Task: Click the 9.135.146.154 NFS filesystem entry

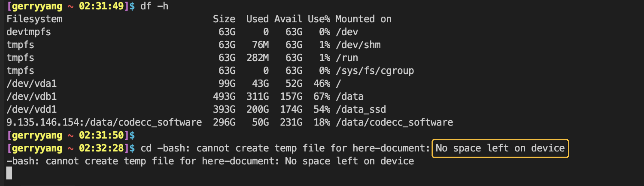Action: tap(104, 122)
